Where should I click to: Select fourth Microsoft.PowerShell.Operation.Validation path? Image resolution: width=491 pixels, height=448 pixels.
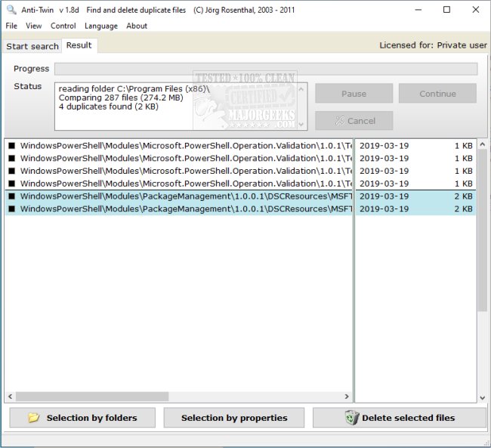tap(186, 184)
